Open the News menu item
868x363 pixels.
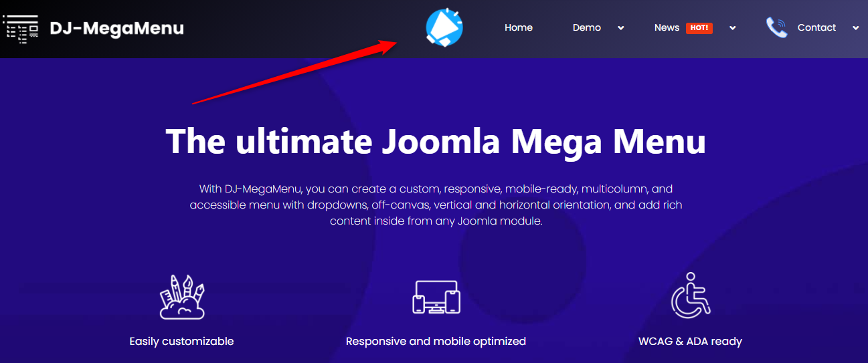pyautogui.click(x=667, y=27)
